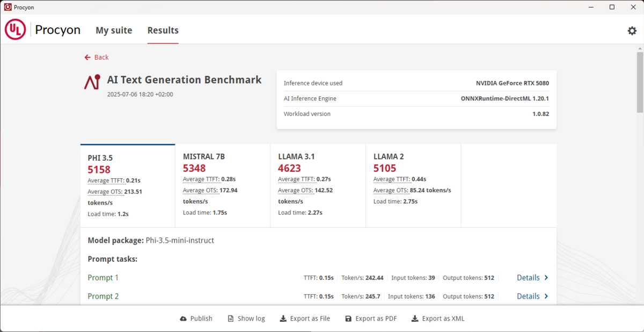Export as PDF

pos(371,319)
